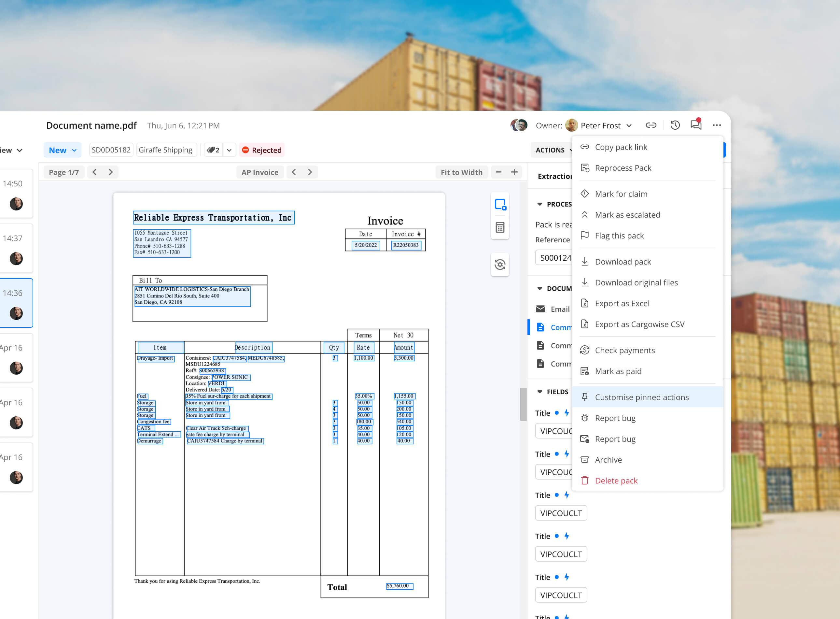The image size is (840, 619).
Task: Open the history clock icon
Action: coord(675,125)
